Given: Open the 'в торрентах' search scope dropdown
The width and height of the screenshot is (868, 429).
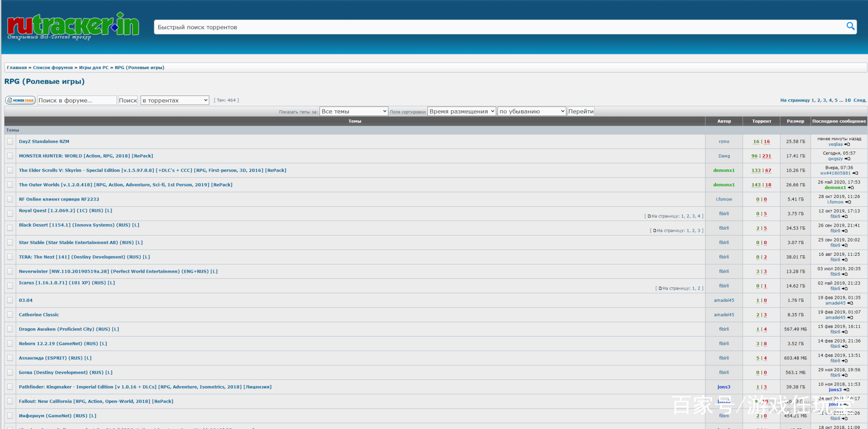Looking at the screenshot, I should [175, 100].
